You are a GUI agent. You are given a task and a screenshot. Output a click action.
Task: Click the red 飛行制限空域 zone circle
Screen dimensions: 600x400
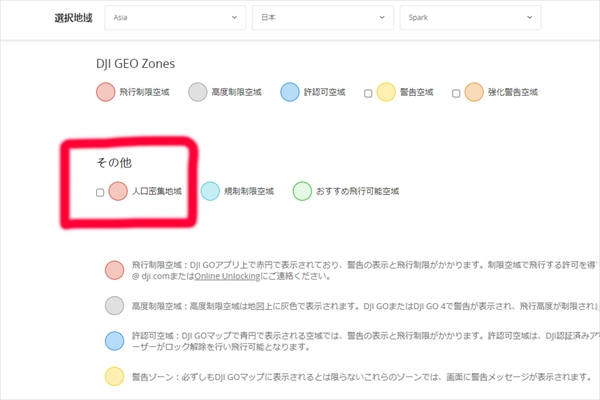click(x=106, y=92)
